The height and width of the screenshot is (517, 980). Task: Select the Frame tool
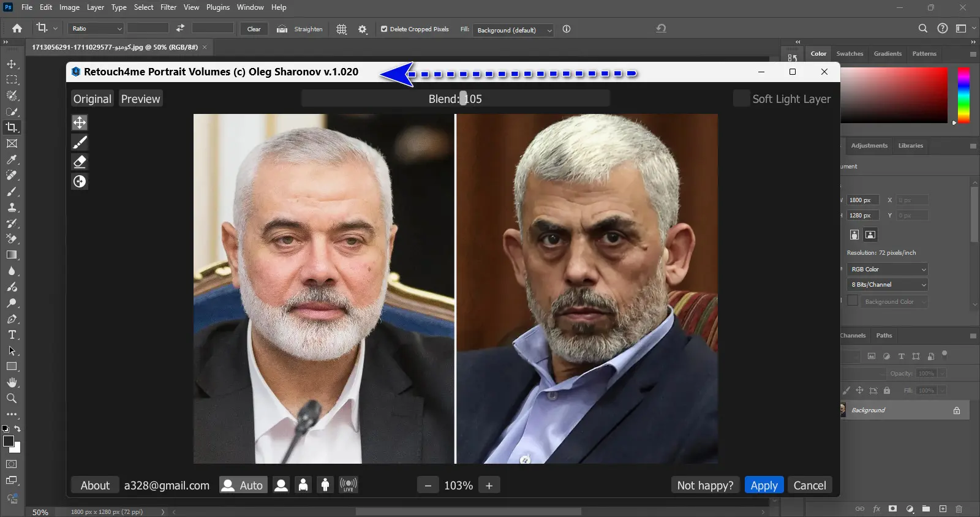click(12, 143)
